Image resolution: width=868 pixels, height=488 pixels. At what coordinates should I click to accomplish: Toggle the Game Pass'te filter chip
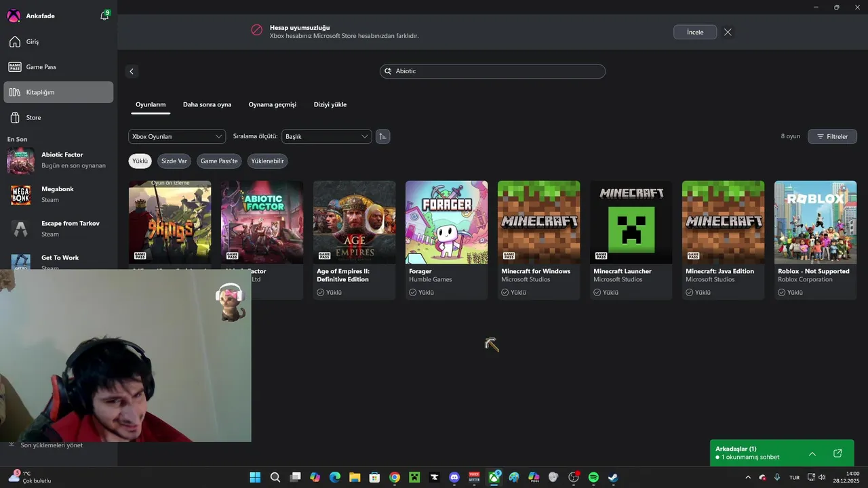(x=219, y=161)
